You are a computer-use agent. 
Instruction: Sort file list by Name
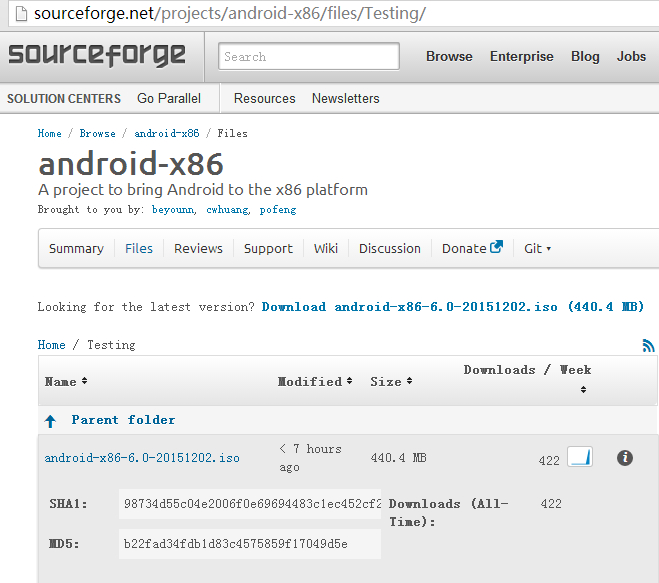click(66, 381)
